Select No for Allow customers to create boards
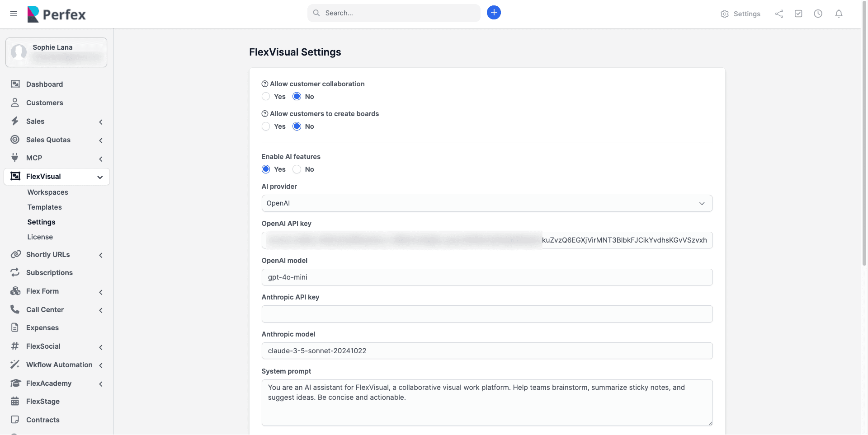Screen dimensions: 868x435 [297, 126]
